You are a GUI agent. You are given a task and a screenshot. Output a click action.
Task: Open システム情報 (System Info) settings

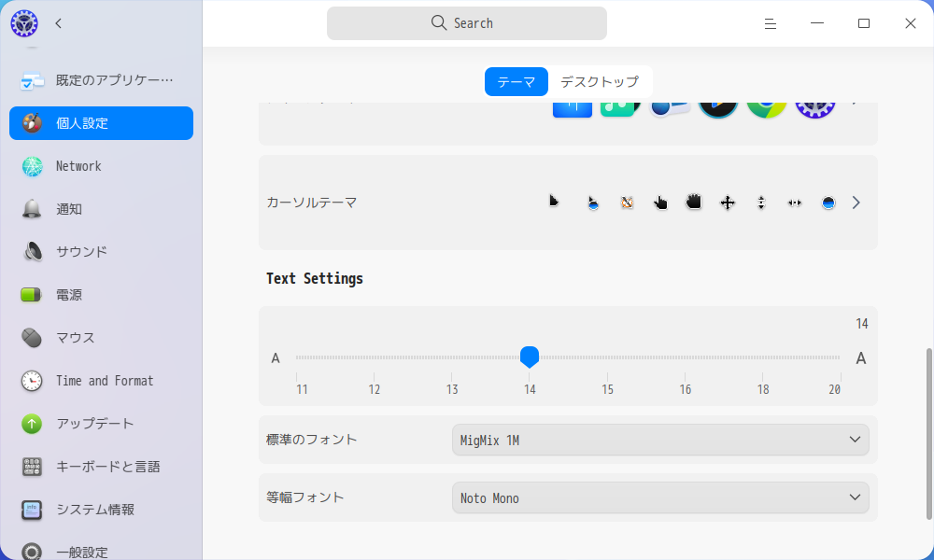(x=31, y=510)
